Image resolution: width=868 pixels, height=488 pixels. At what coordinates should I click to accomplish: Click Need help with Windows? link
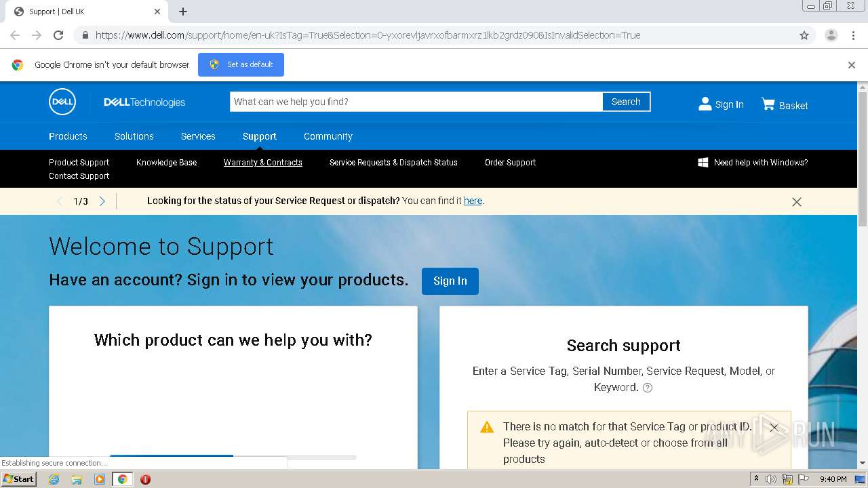[761, 163]
